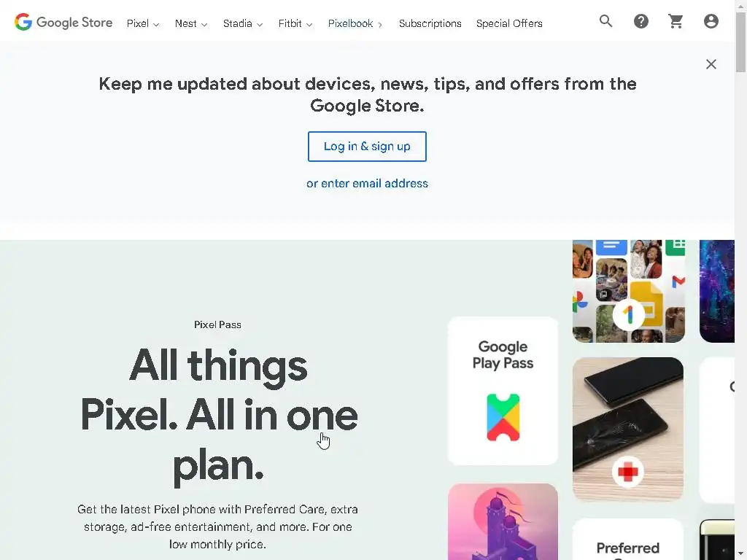Click the Google One apps collage tile

(628, 291)
